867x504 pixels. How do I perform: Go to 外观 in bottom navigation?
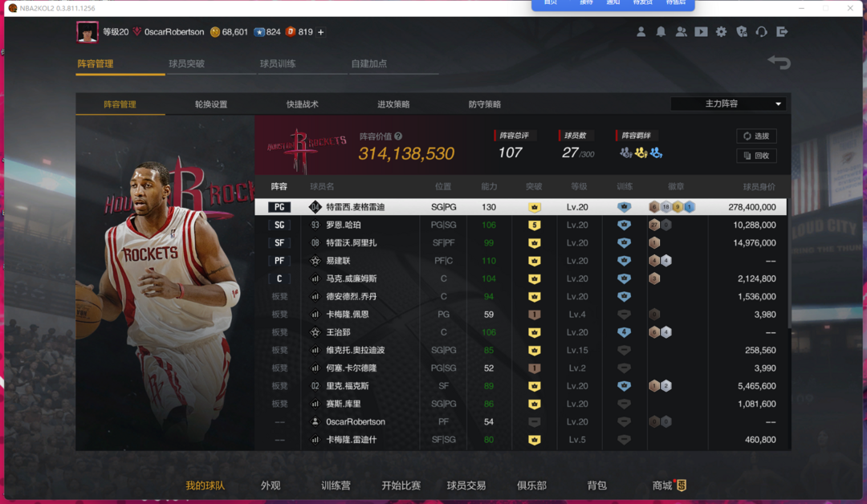pyautogui.click(x=271, y=486)
